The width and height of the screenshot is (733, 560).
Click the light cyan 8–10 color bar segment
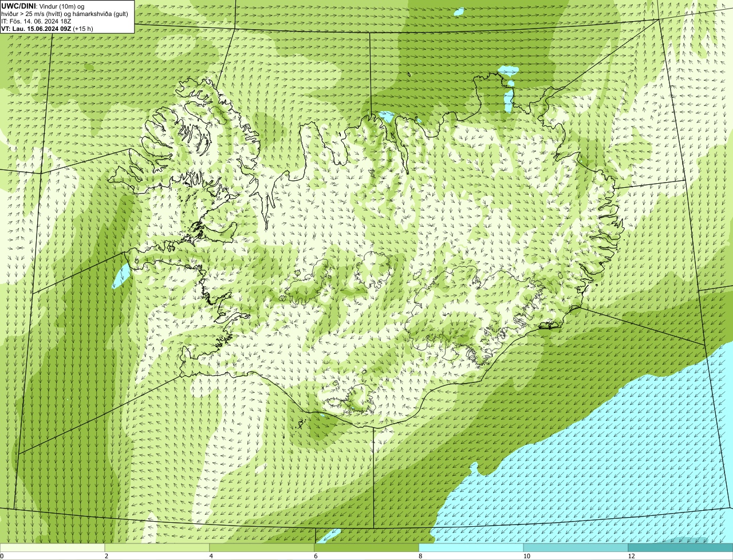point(471,547)
